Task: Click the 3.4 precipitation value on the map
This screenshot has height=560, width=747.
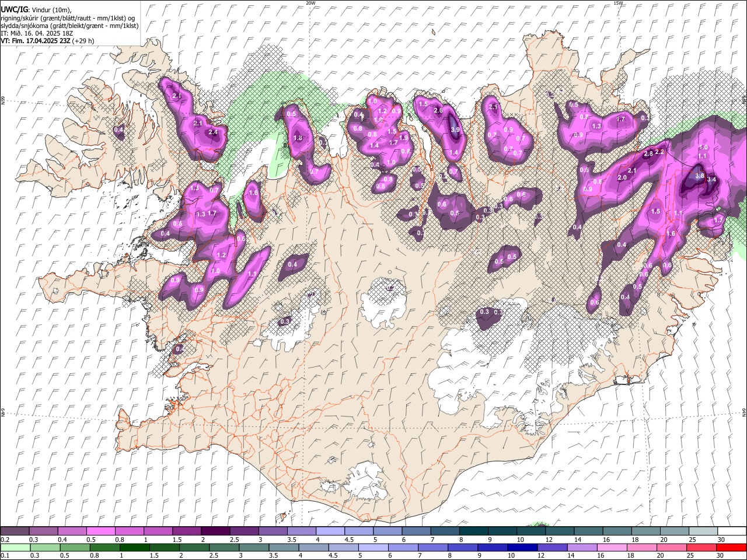Action: (711, 180)
